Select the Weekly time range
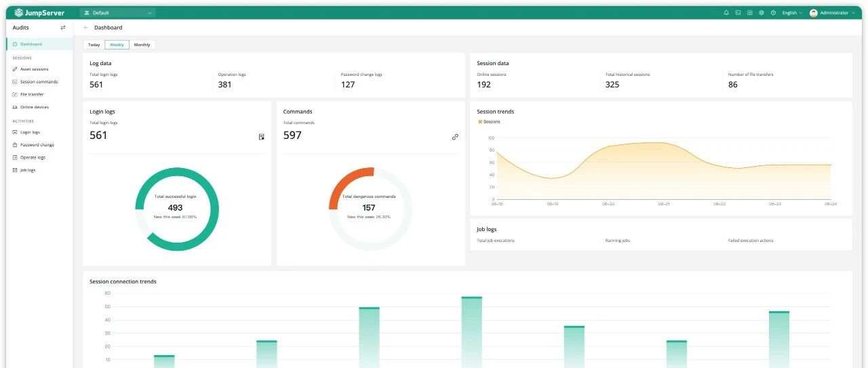 117,45
